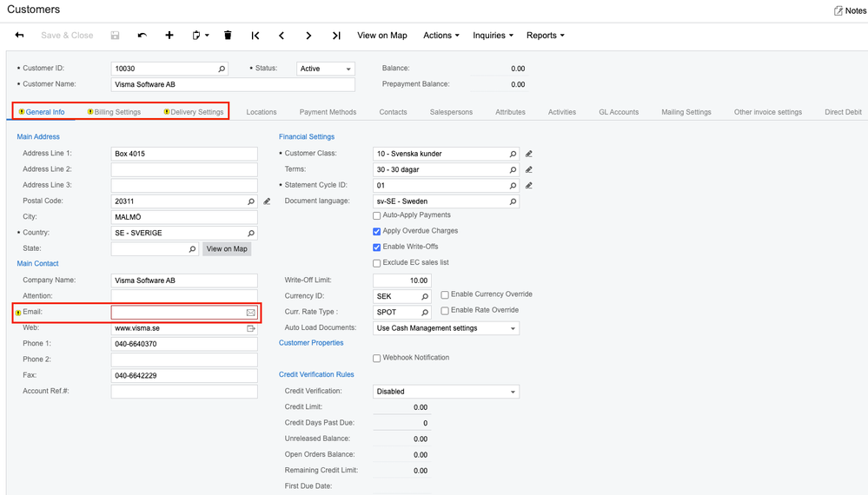Edit Customer Class with pencil icon
This screenshot has height=495, width=868.
pyautogui.click(x=528, y=154)
